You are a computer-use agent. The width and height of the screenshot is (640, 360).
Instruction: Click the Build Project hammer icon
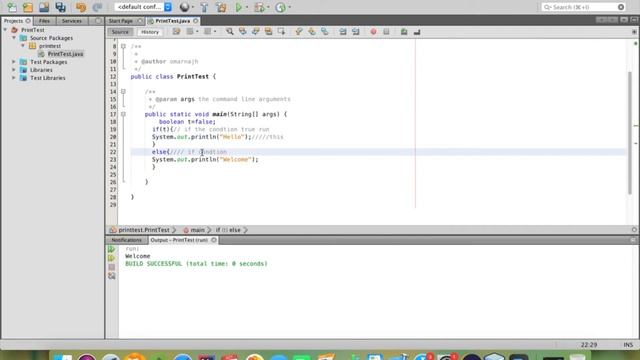[204, 7]
